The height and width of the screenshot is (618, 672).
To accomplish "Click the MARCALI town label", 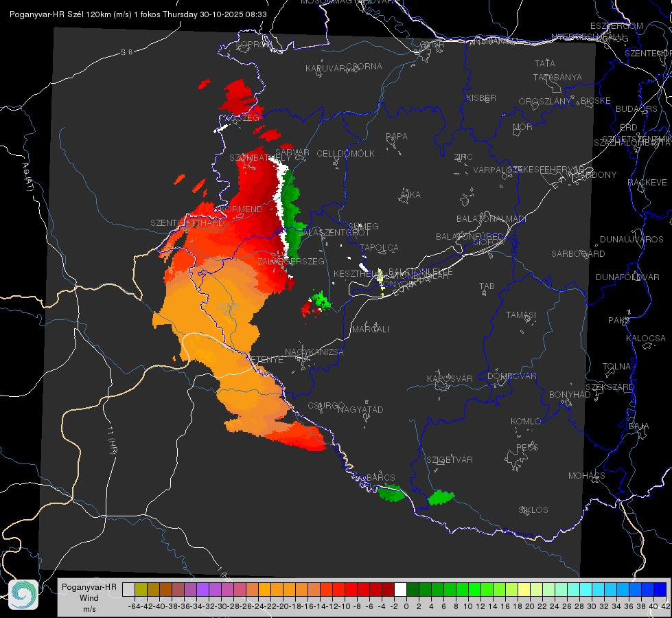I will 370,329.
